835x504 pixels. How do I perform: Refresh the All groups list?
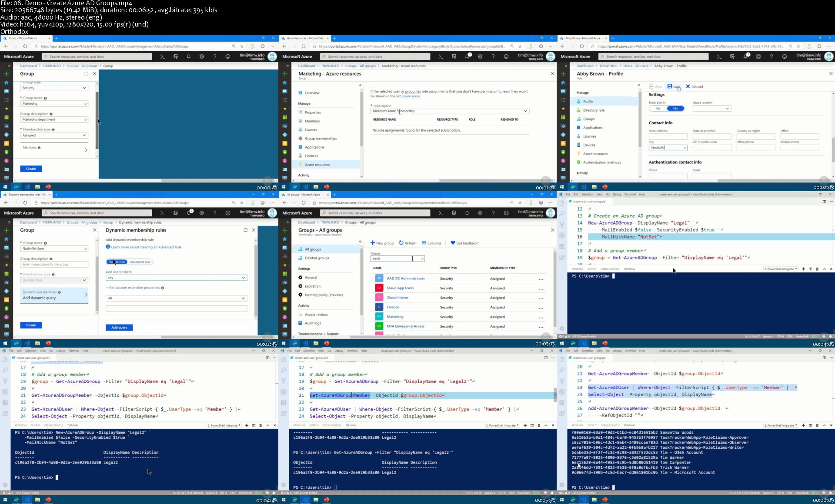point(407,243)
